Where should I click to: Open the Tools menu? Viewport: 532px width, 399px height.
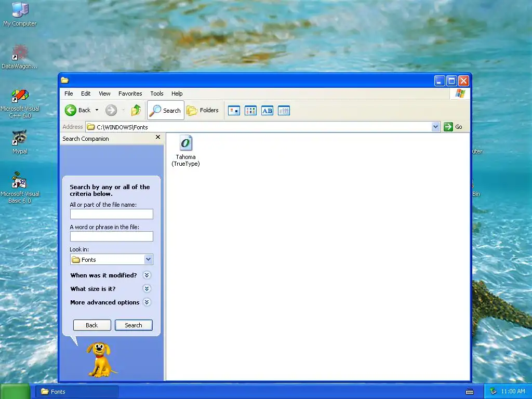click(x=157, y=94)
